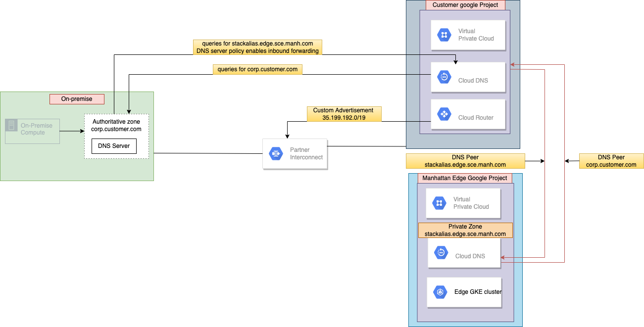The height and width of the screenshot is (327, 644).
Task: Click the 'Cloud Router' text label
Action: point(476,118)
